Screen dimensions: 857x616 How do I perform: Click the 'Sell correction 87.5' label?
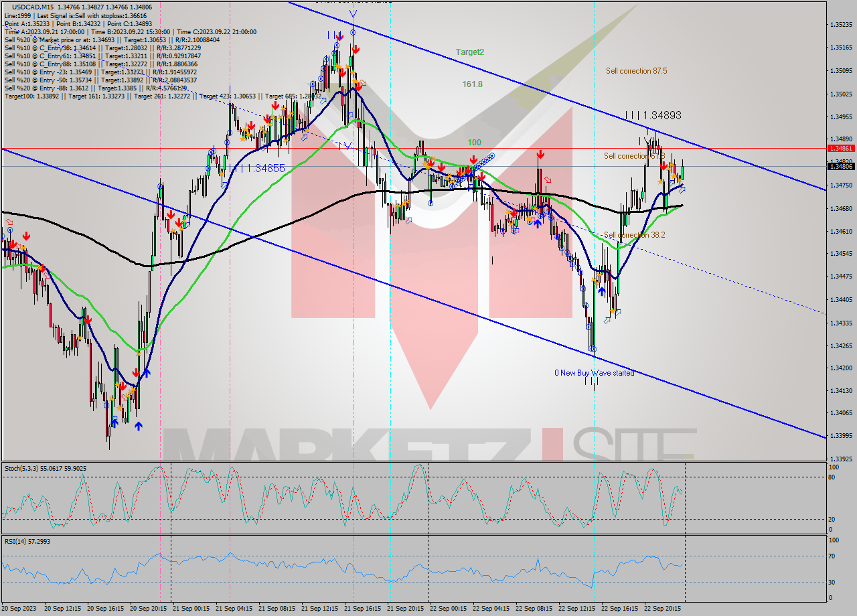click(x=636, y=71)
